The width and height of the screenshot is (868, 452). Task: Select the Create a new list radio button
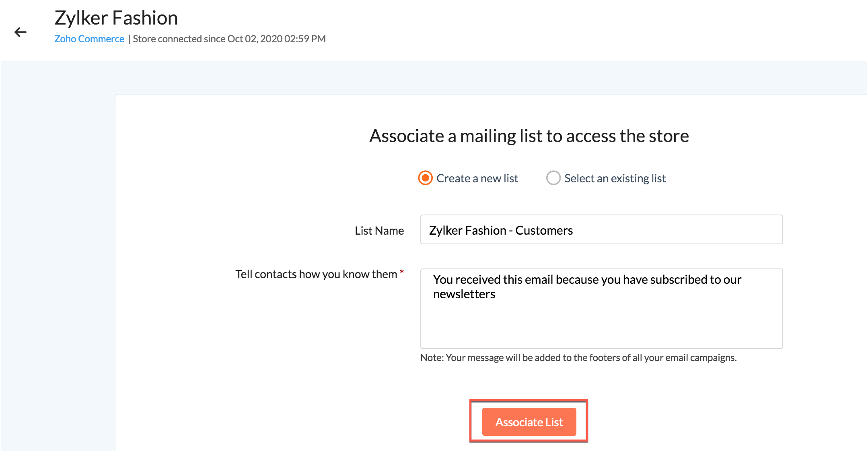pos(425,178)
